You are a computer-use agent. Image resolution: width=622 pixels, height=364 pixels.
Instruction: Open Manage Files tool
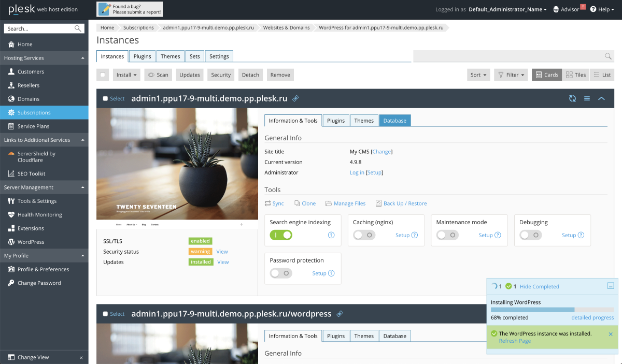coord(345,203)
